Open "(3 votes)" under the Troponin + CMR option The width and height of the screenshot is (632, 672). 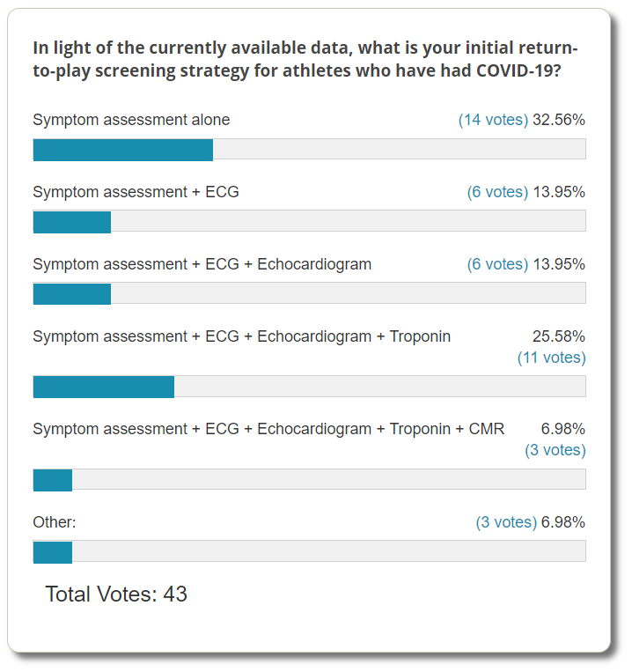pos(555,450)
